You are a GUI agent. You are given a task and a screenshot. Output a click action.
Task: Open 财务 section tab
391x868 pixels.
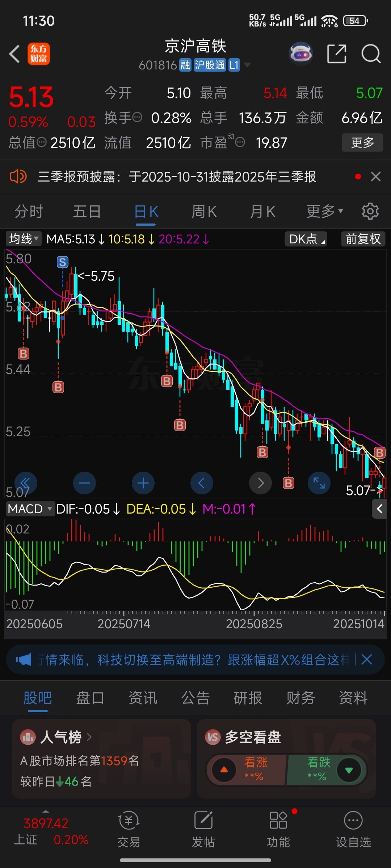pyautogui.click(x=301, y=698)
